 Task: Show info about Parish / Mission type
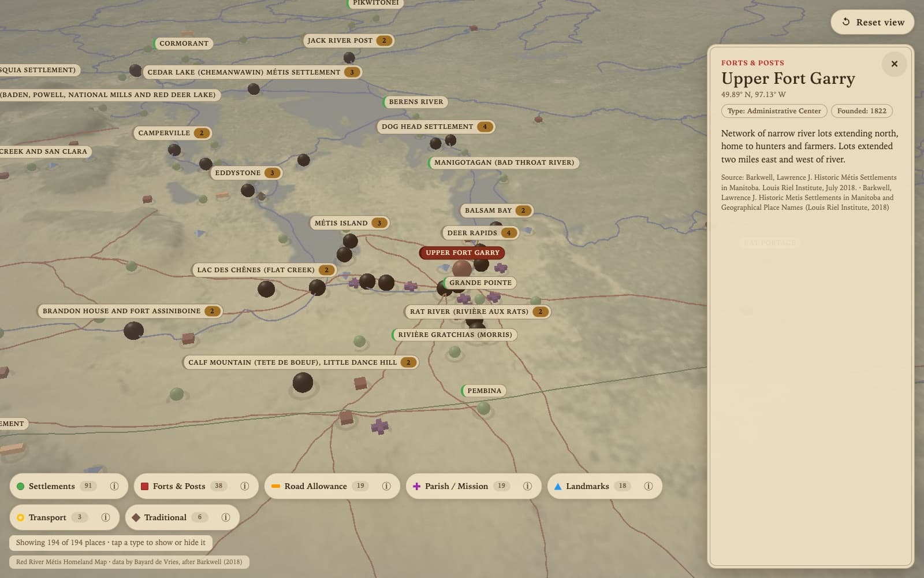pos(527,486)
